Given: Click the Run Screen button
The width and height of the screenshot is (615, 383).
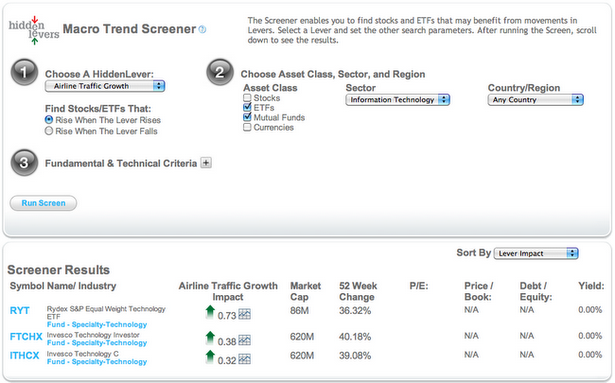Looking at the screenshot, I should 43,203.
